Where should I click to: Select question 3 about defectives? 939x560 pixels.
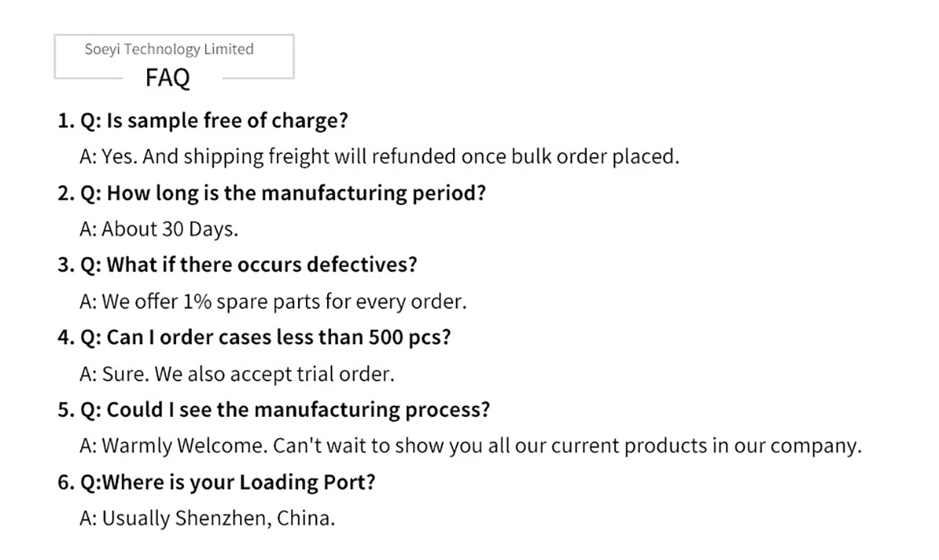[x=238, y=265]
